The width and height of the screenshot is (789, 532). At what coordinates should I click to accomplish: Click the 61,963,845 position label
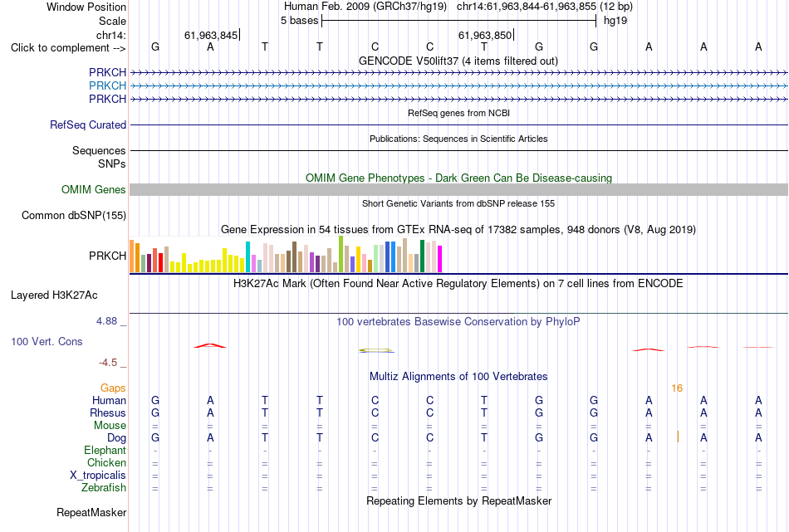(211, 35)
